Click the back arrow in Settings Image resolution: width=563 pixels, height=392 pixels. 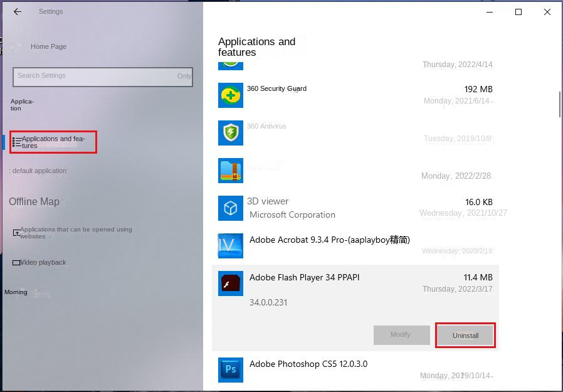[17, 11]
